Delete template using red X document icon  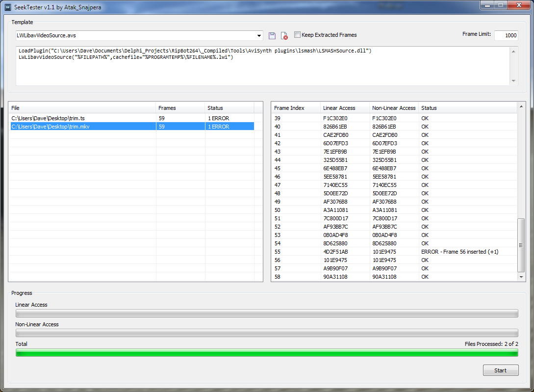(x=284, y=35)
